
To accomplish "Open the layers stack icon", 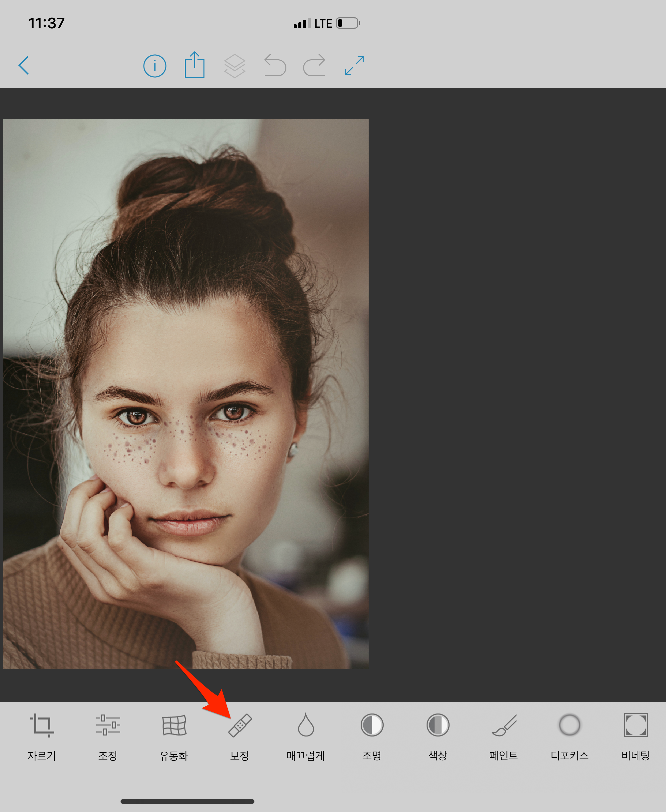I will tap(234, 66).
